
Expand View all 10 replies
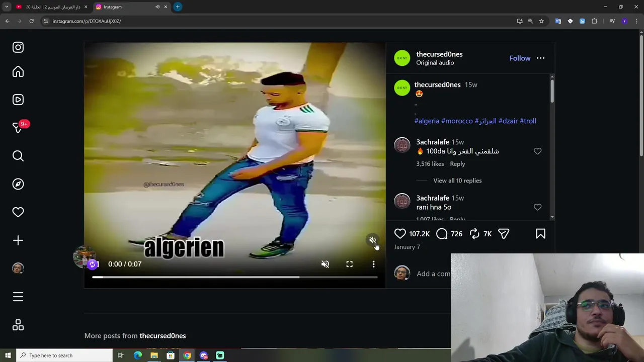pos(457,180)
